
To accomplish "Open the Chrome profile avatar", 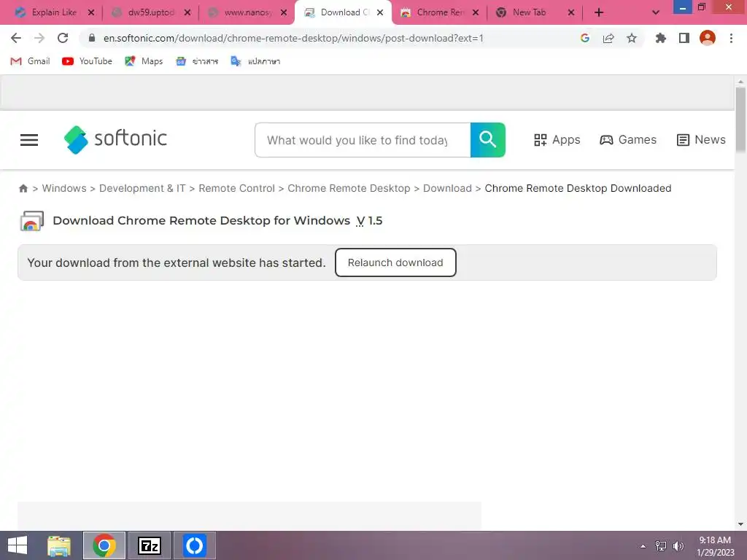I will [708, 38].
